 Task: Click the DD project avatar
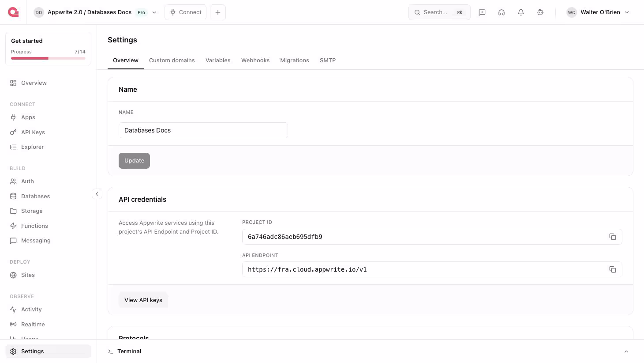(39, 12)
